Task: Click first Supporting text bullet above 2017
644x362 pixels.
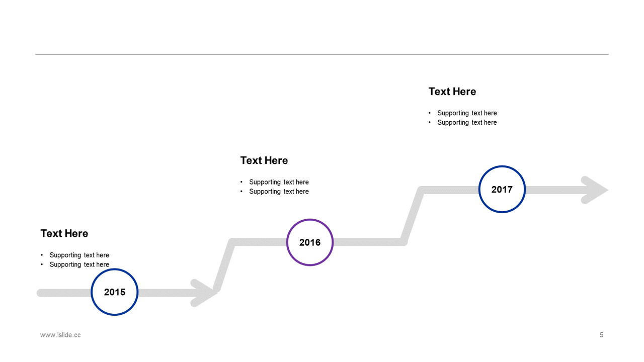Action: 467,113
